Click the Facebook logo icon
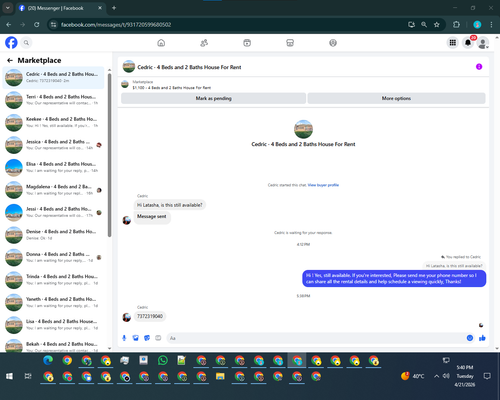The image size is (500, 400). coord(11,43)
